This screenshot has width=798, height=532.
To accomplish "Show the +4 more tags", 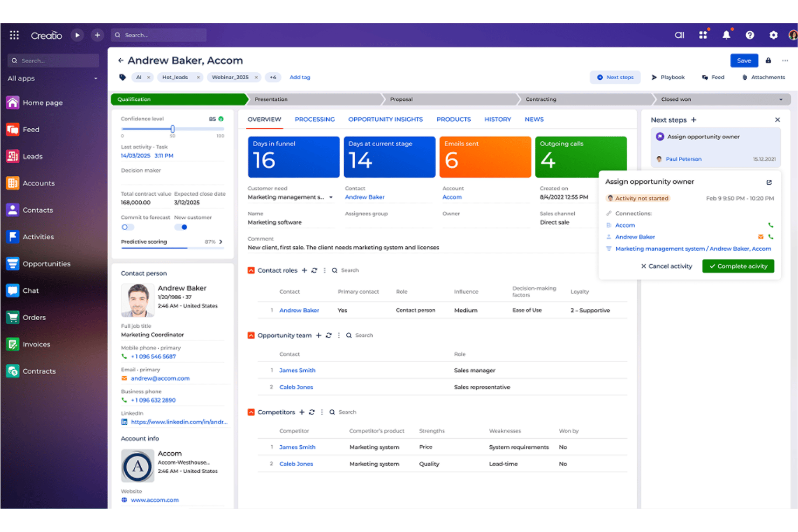I will pyautogui.click(x=273, y=78).
